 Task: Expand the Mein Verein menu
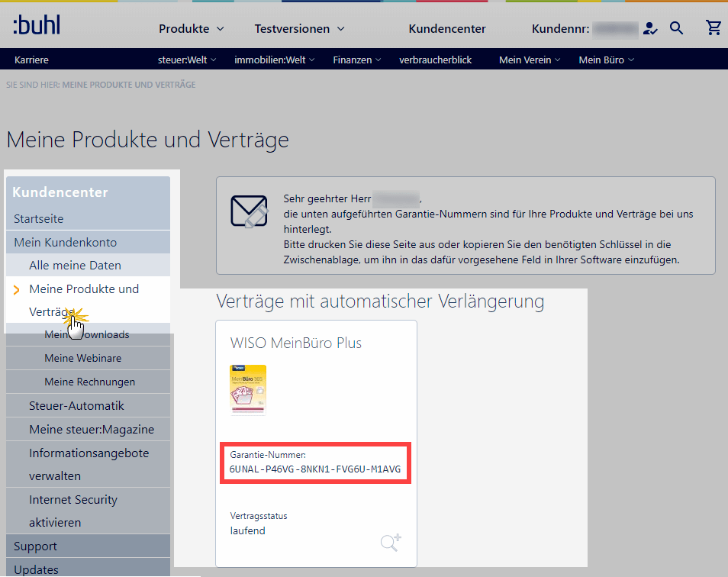point(530,60)
